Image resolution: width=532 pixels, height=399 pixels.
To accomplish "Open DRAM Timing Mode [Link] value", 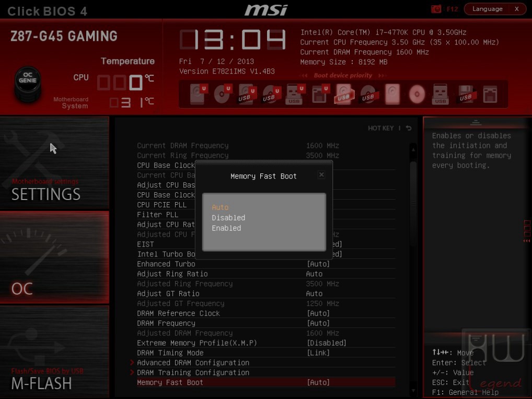I will [318, 353].
